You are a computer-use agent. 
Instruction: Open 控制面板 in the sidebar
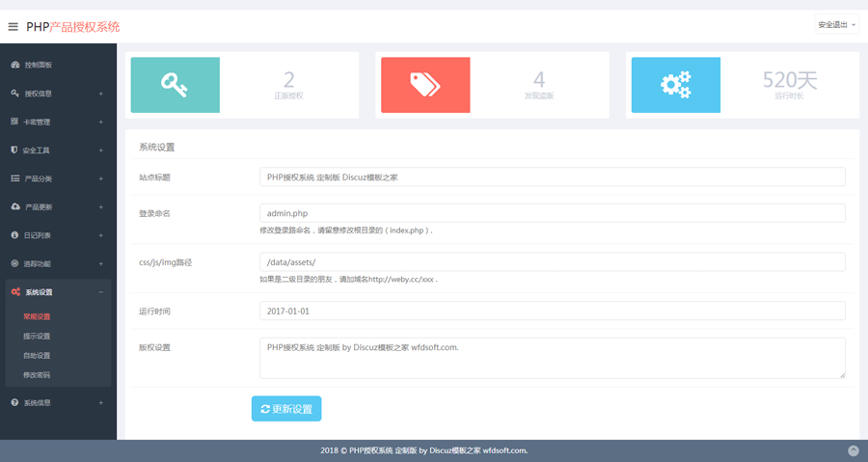coord(39,65)
